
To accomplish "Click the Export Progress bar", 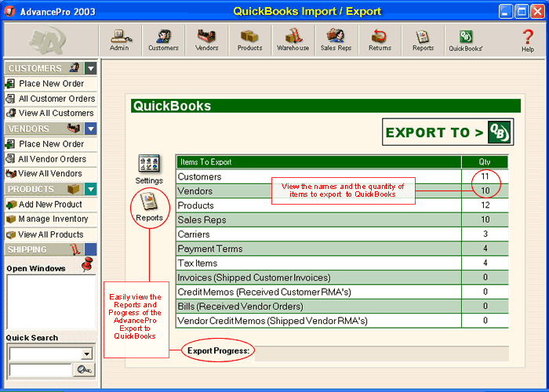I will tap(382, 354).
